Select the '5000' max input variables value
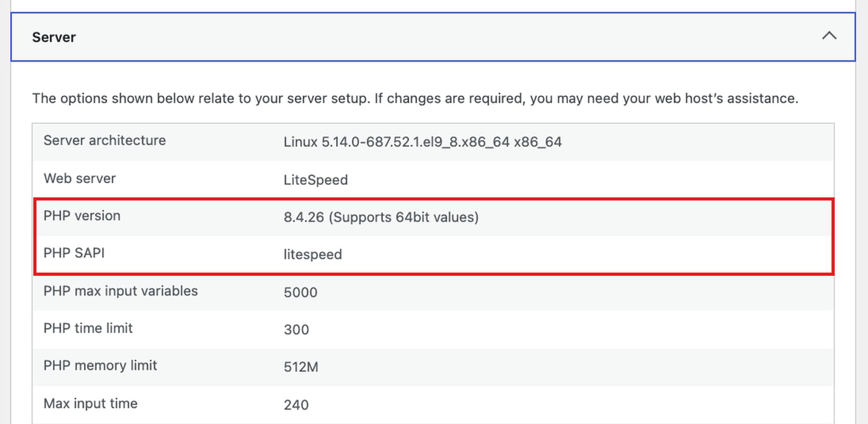868x424 pixels. click(301, 292)
